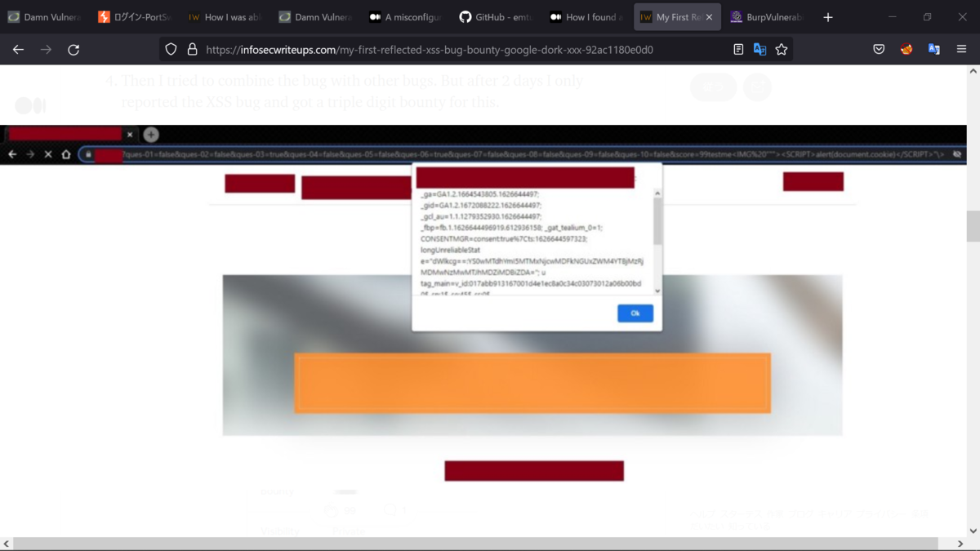Click the scroll-right arrow of the horizontal scrollbar

click(x=960, y=544)
